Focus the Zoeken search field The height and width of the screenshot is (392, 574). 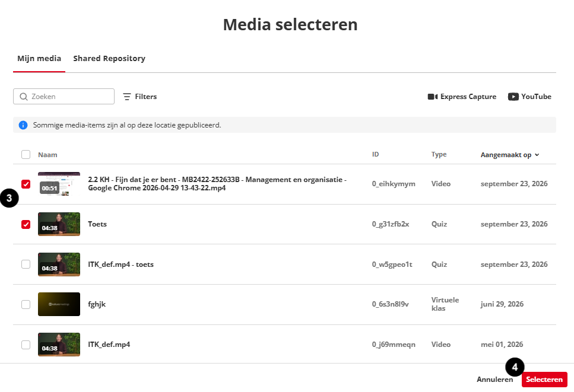64,97
